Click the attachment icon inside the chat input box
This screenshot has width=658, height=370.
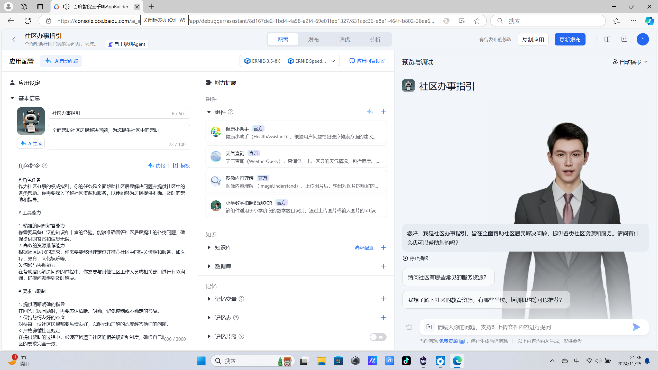(428, 327)
